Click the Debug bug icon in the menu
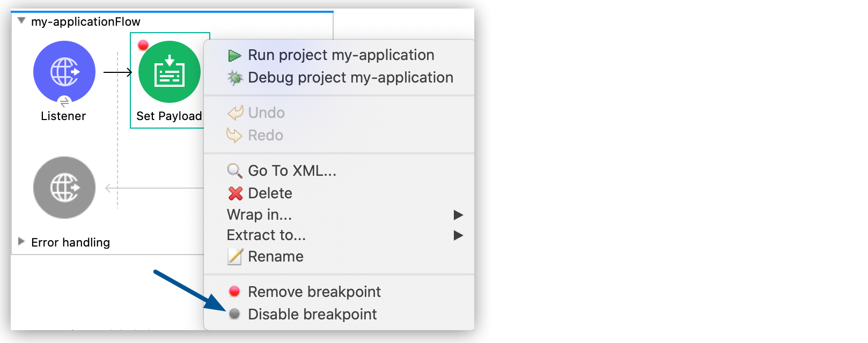This screenshot has height=343, width=868. click(235, 77)
